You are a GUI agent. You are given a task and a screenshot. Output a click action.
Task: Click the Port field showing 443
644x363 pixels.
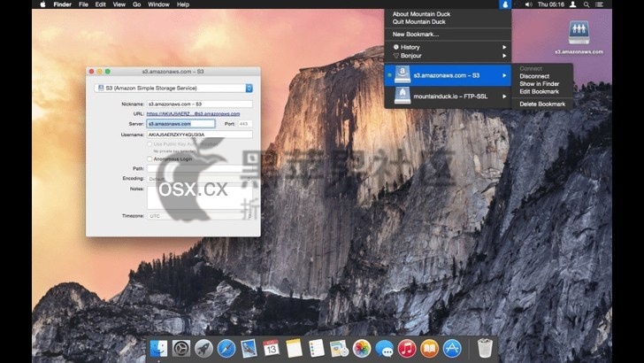point(245,124)
